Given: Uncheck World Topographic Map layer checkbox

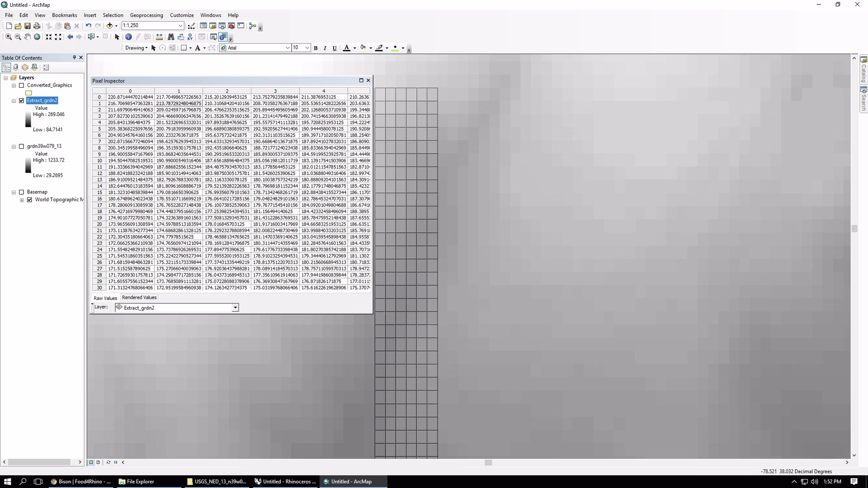Looking at the screenshot, I should [x=29, y=200].
